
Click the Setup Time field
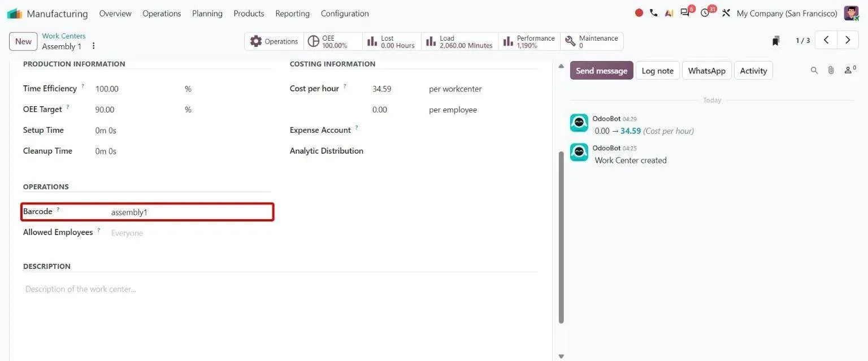point(106,131)
